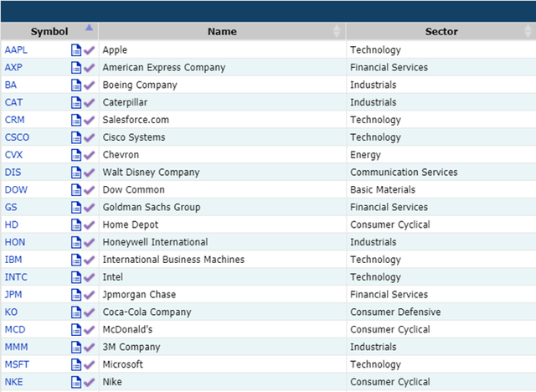Click the purple checkmark in the KO row

89,312
